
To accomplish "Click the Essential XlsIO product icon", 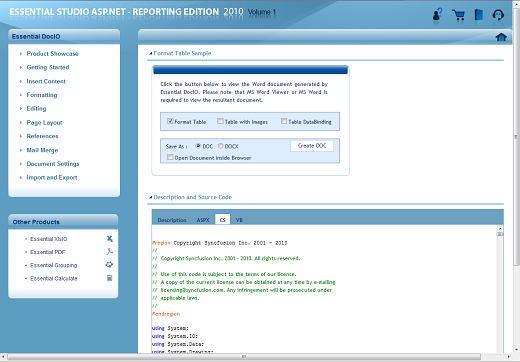I will [x=109, y=239].
